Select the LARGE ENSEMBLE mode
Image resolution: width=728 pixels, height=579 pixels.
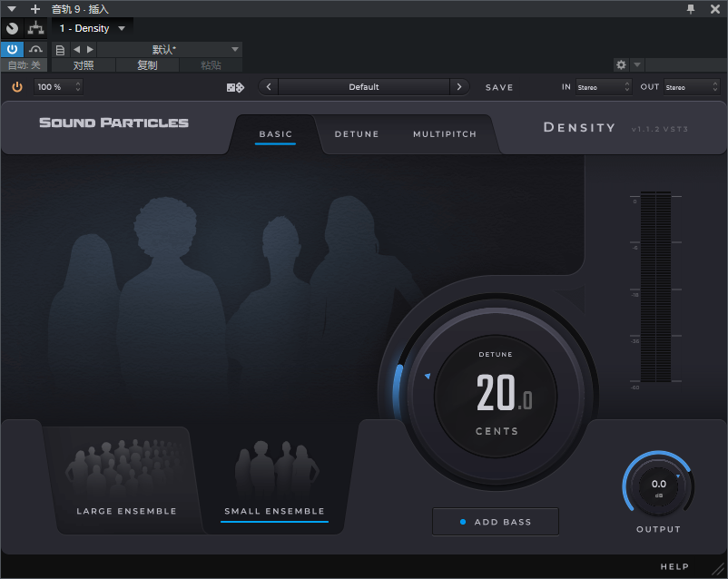pos(126,480)
